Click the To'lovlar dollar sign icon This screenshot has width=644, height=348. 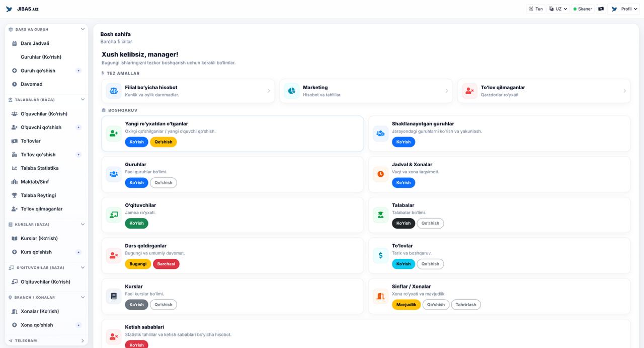380,255
